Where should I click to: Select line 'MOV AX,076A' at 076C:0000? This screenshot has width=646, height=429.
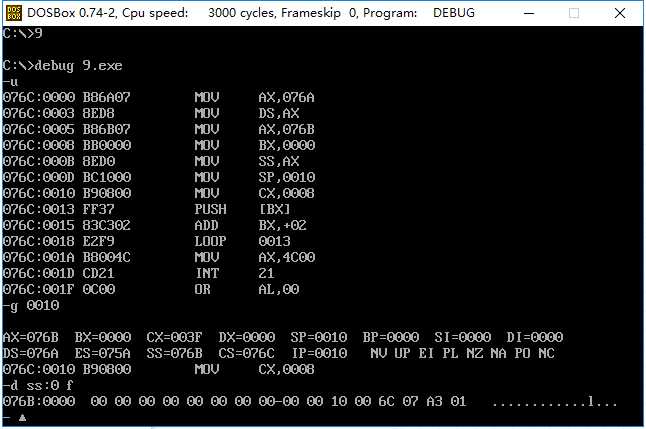point(159,97)
